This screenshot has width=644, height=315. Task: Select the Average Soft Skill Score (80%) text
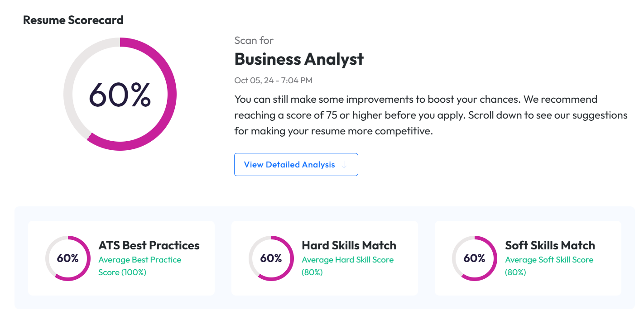[x=549, y=266]
